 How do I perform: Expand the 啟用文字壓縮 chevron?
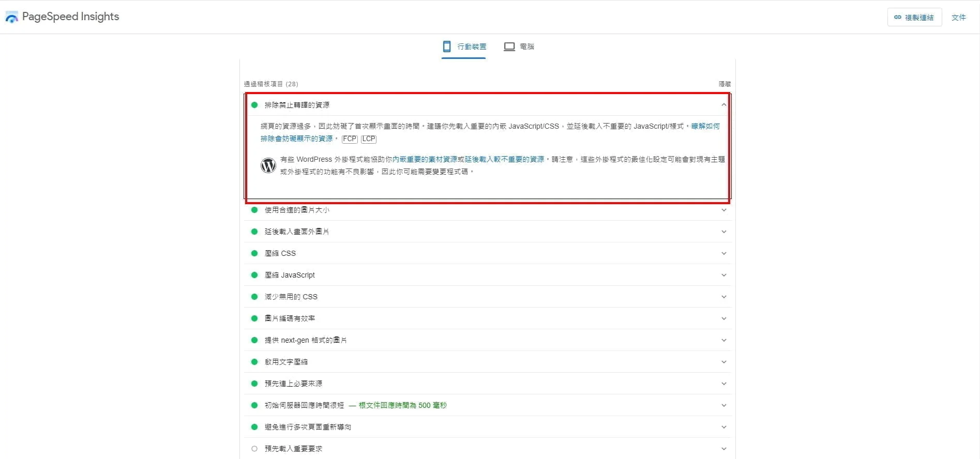pos(723,362)
